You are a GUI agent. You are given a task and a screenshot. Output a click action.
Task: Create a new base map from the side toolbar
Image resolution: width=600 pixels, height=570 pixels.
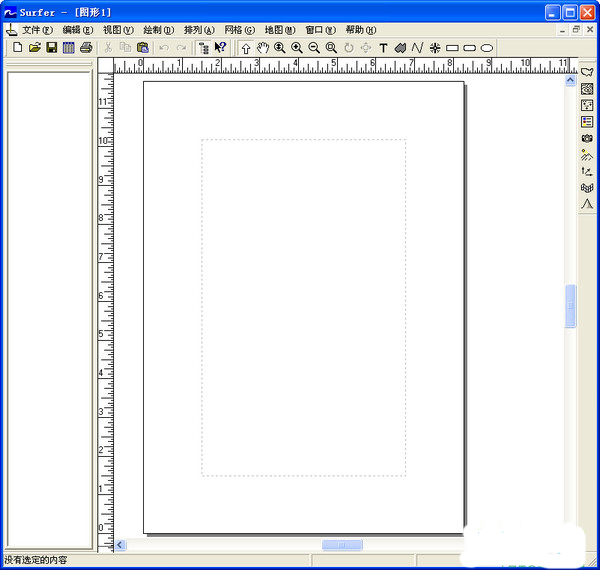[587, 72]
